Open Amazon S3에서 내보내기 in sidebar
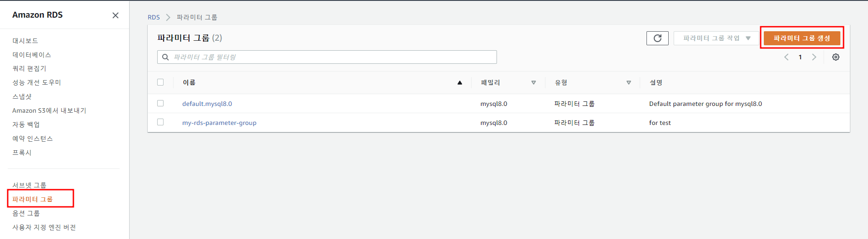 tap(49, 110)
